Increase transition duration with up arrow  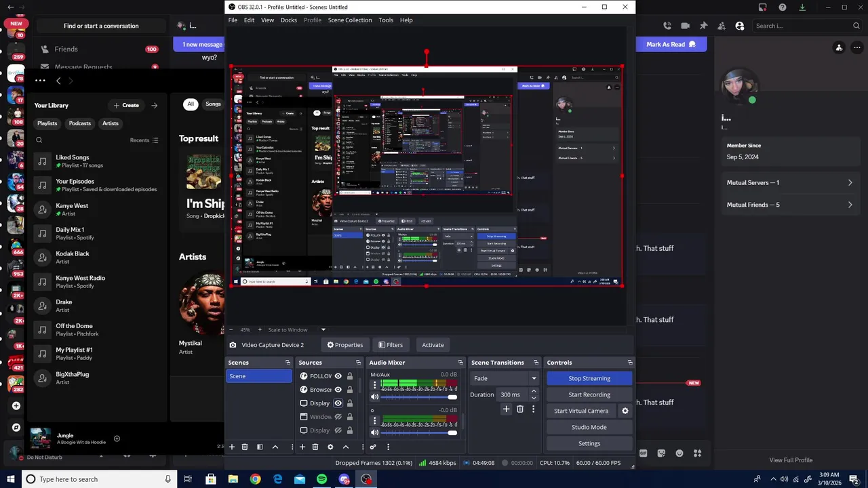[x=534, y=391]
